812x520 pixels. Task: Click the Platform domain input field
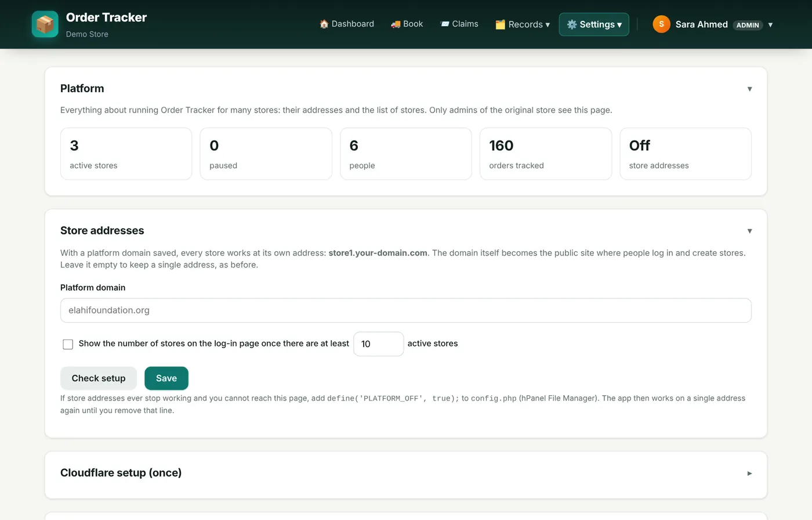(x=406, y=310)
